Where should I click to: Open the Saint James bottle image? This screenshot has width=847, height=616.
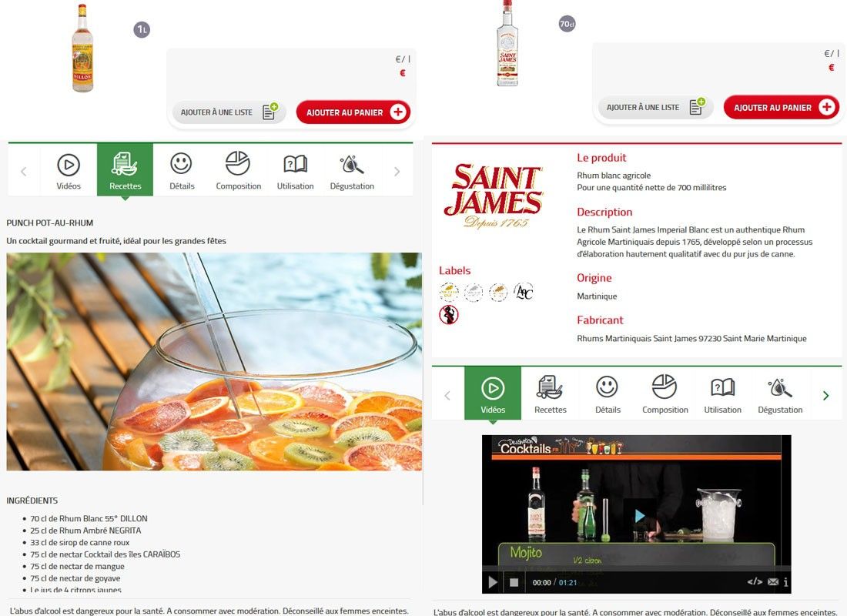click(x=507, y=43)
